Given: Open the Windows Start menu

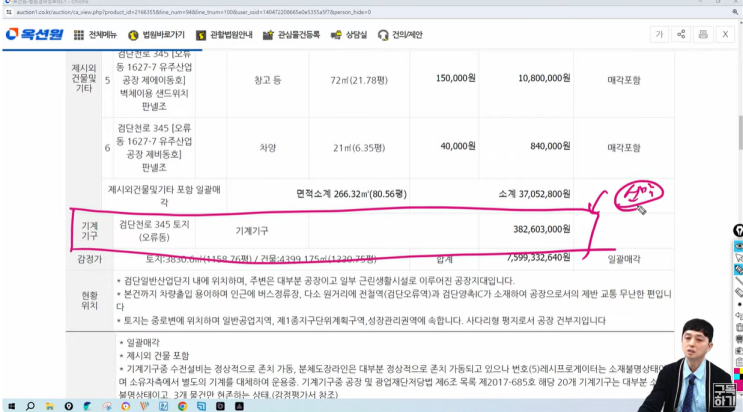Looking at the screenshot, I should (x=11, y=406).
